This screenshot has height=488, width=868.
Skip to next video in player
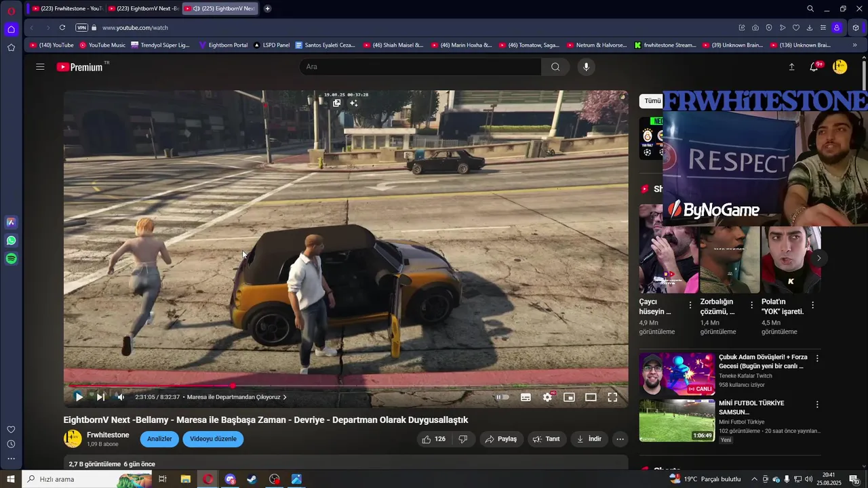tap(100, 397)
